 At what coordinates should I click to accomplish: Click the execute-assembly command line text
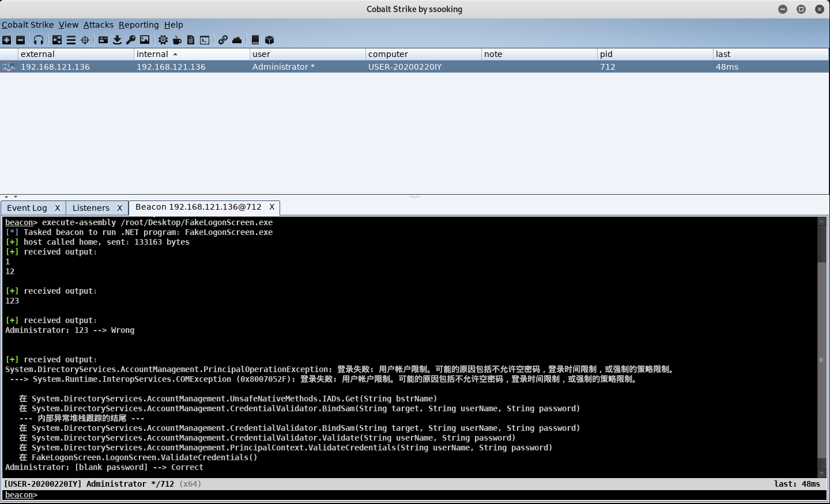pos(157,222)
